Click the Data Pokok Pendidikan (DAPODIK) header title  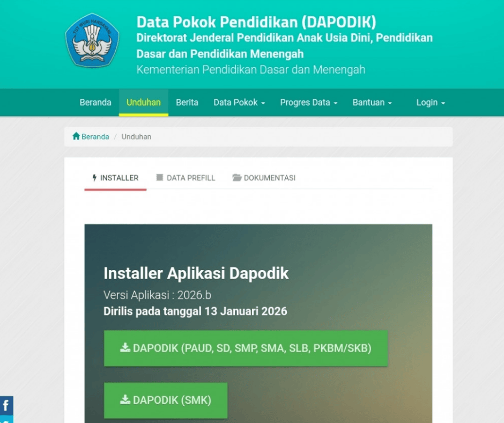click(x=256, y=22)
